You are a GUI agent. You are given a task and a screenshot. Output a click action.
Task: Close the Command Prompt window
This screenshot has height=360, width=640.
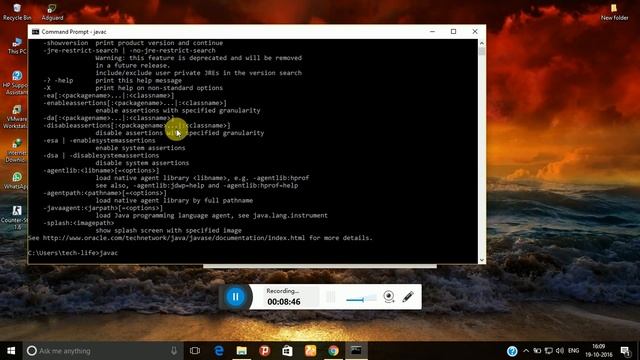[475, 31]
